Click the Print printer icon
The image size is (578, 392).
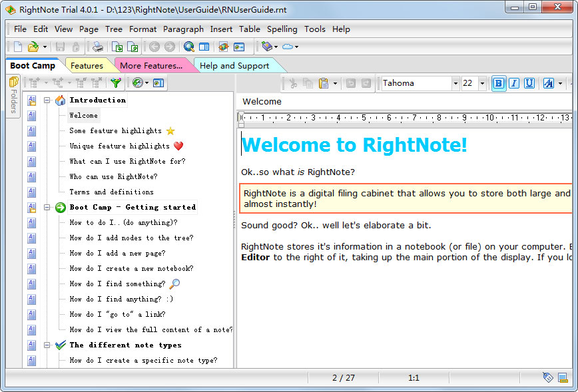[x=98, y=47]
